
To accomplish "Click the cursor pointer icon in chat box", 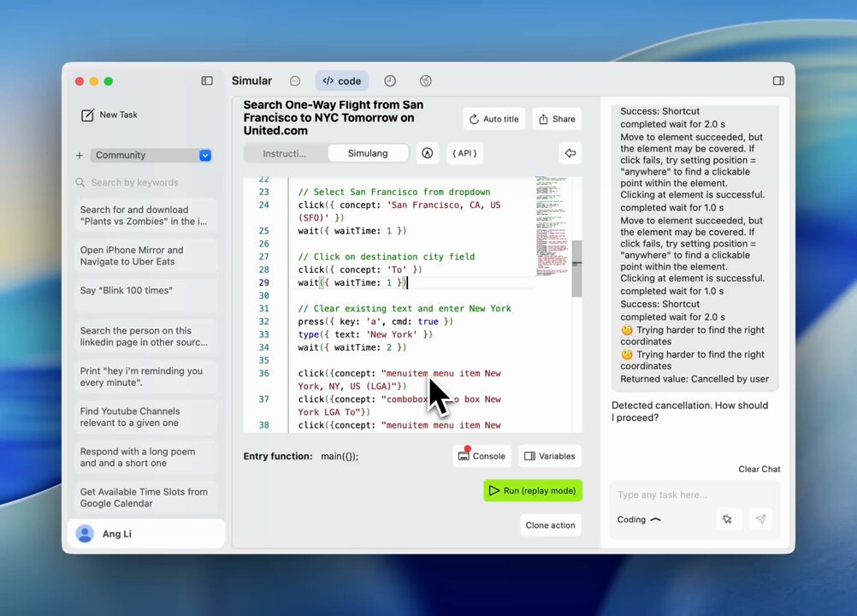I will [727, 519].
